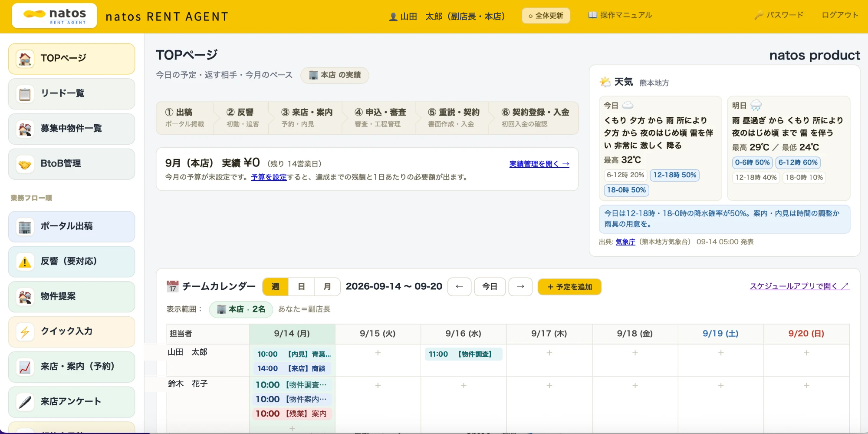
Task: Click the 反響（要対応）warning icon
Action: click(x=25, y=262)
